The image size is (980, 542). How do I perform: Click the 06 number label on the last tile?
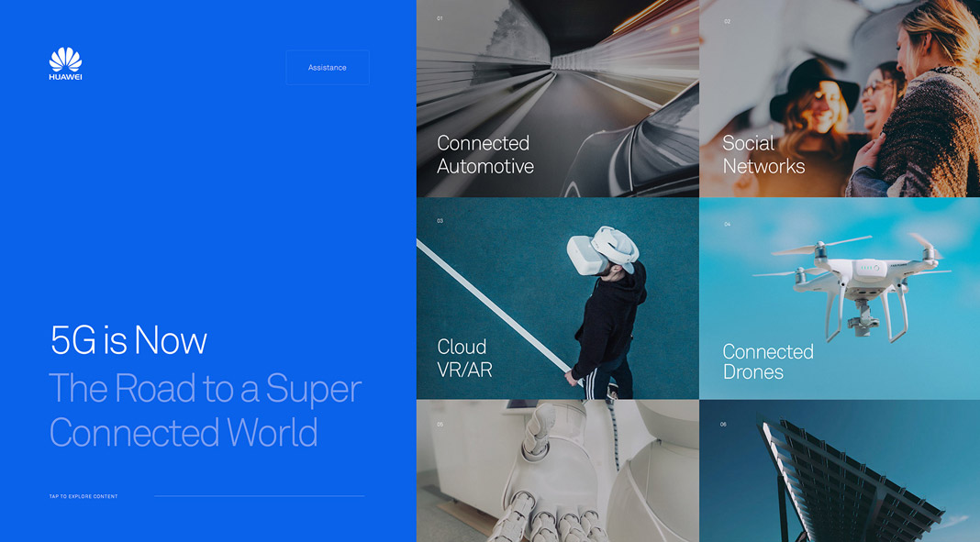pyautogui.click(x=723, y=425)
